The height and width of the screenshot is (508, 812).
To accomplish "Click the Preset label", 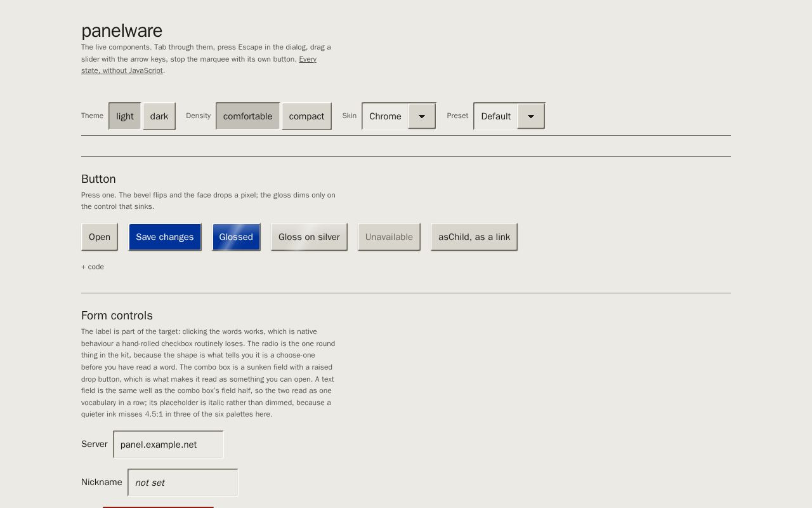I will pyautogui.click(x=457, y=116).
